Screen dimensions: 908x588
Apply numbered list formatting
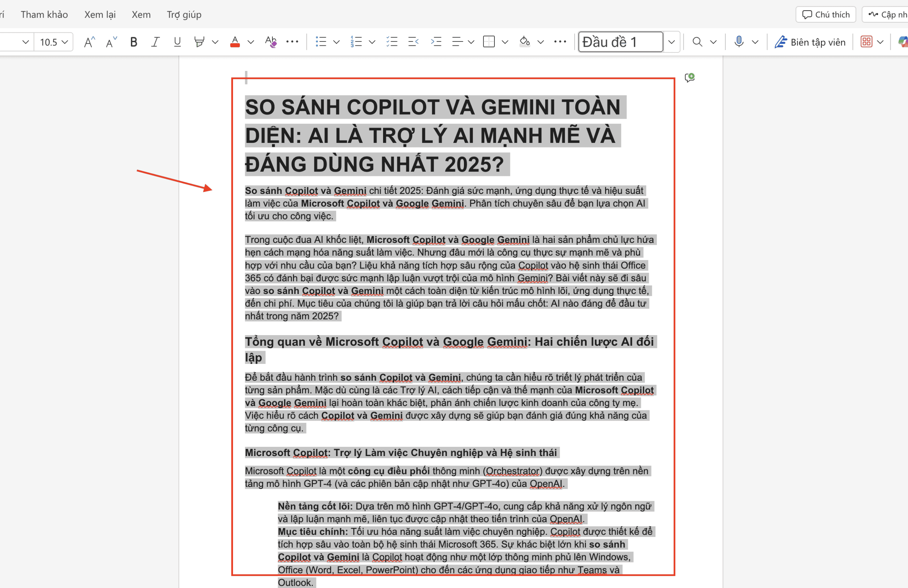356,41
